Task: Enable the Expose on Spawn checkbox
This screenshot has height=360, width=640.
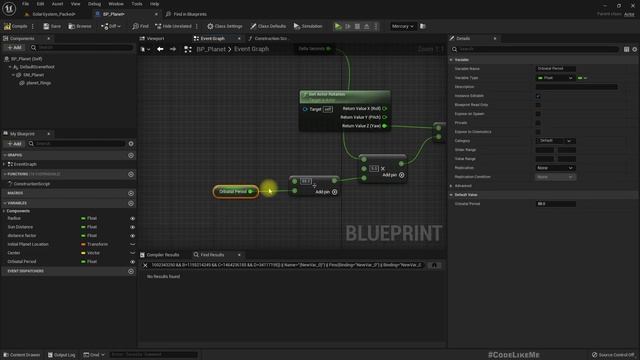Action: (x=538, y=114)
